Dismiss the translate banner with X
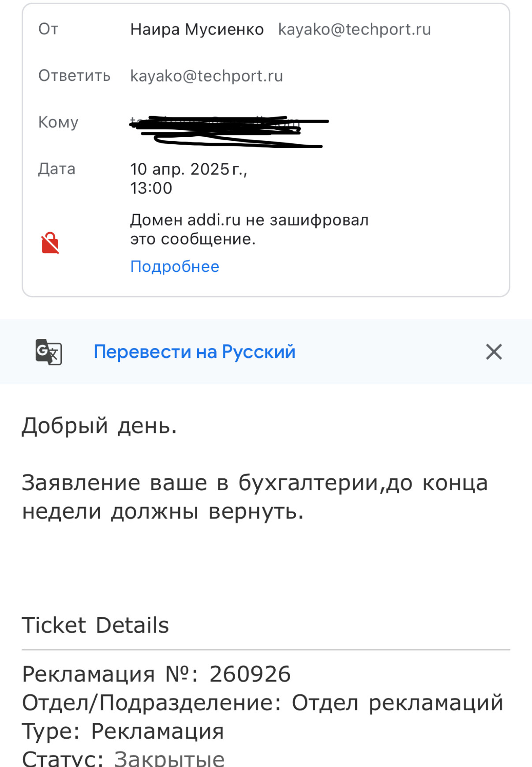Image resolution: width=532 pixels, height=767 pixels. [494, 352]
